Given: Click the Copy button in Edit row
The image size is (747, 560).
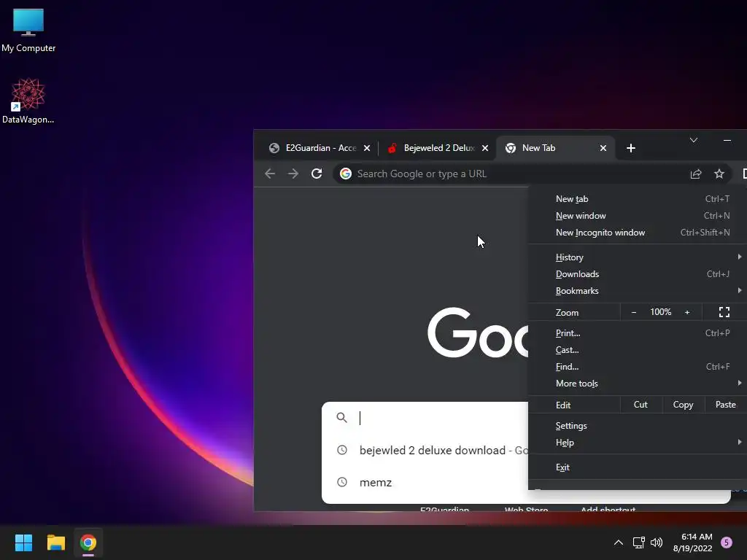Looking at the screenshot, I should [x=683, y=405].
